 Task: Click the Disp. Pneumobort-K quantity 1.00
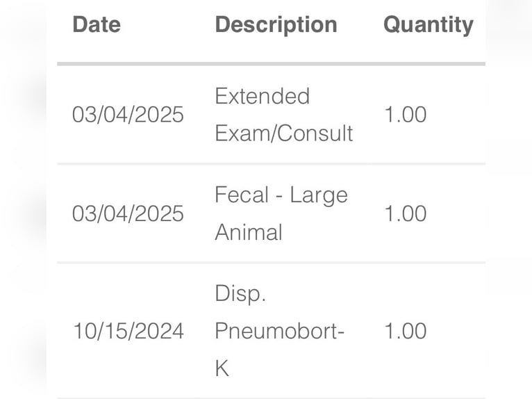pos(405,331)
